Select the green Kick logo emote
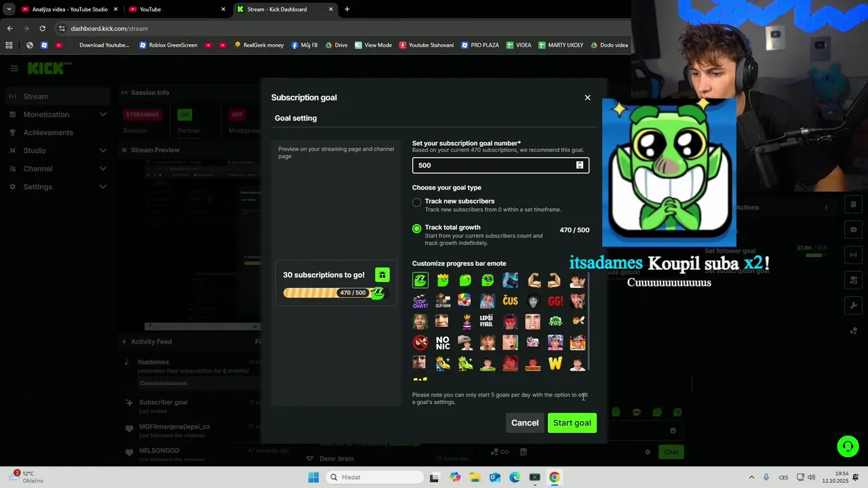This screenshot has height=488, width=868. pos(420,280)
